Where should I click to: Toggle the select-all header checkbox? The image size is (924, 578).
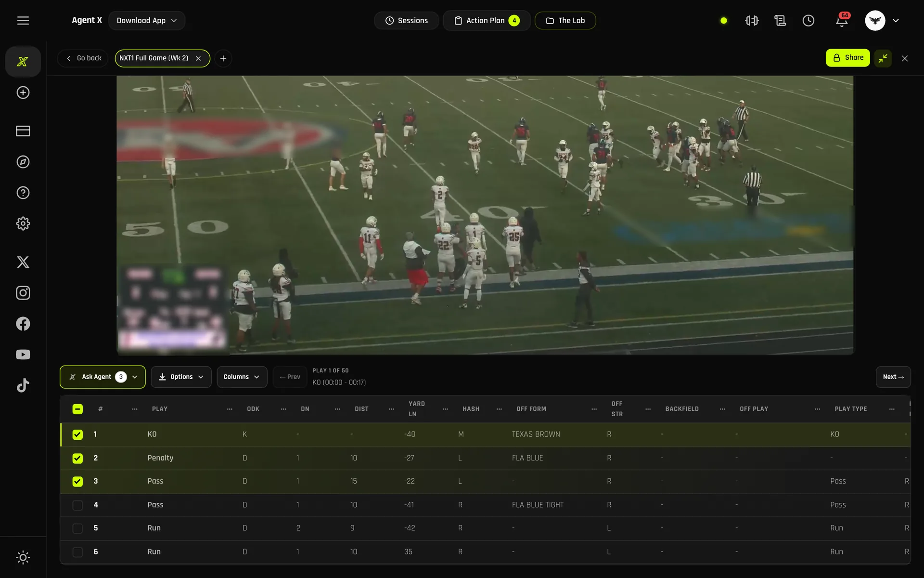pyautogui.click(x=77, y=409)
